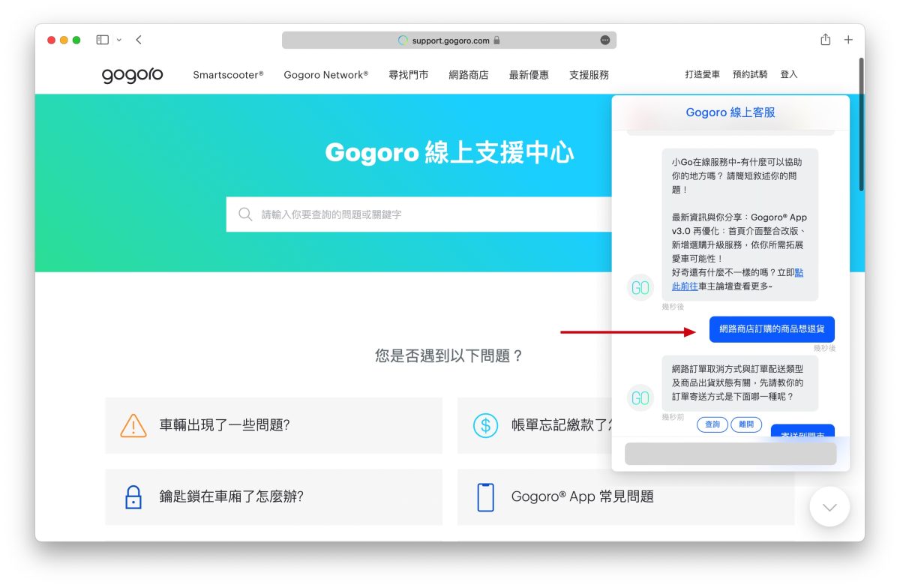The width and height of the screenshot is (900, 588).
Task: Collapse chat with the round chevron button
Action: pos(829,507)
